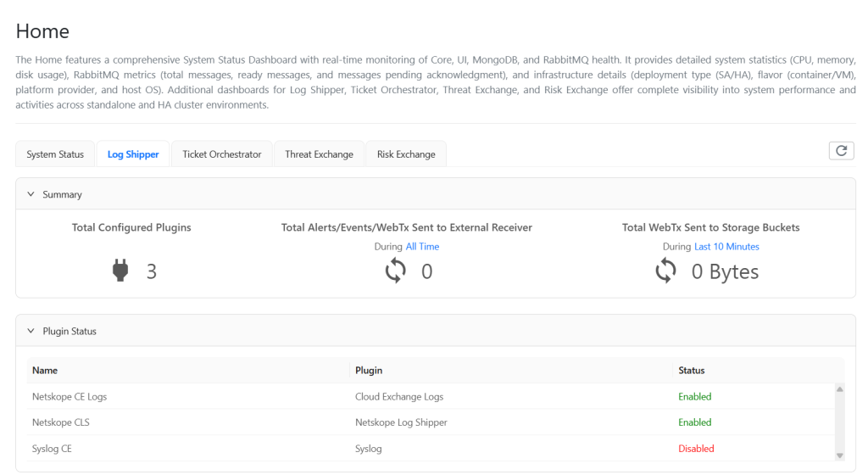
Task: Click the Cloud Exchange Logs plugin cell
Action: 399,396
